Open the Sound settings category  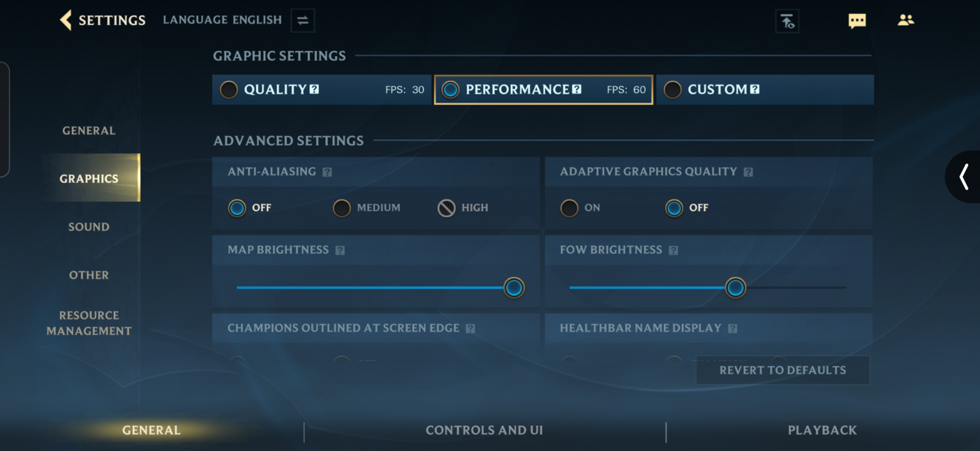[x=89, y=227]
